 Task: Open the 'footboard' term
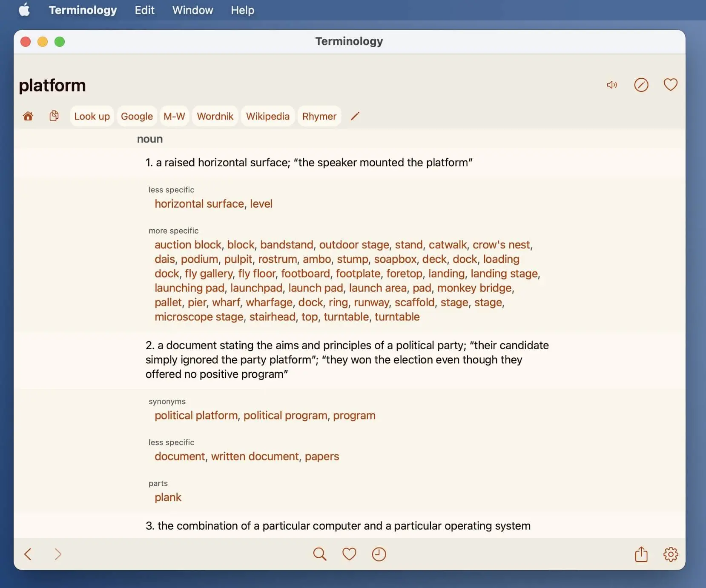[x=305, y=274]
